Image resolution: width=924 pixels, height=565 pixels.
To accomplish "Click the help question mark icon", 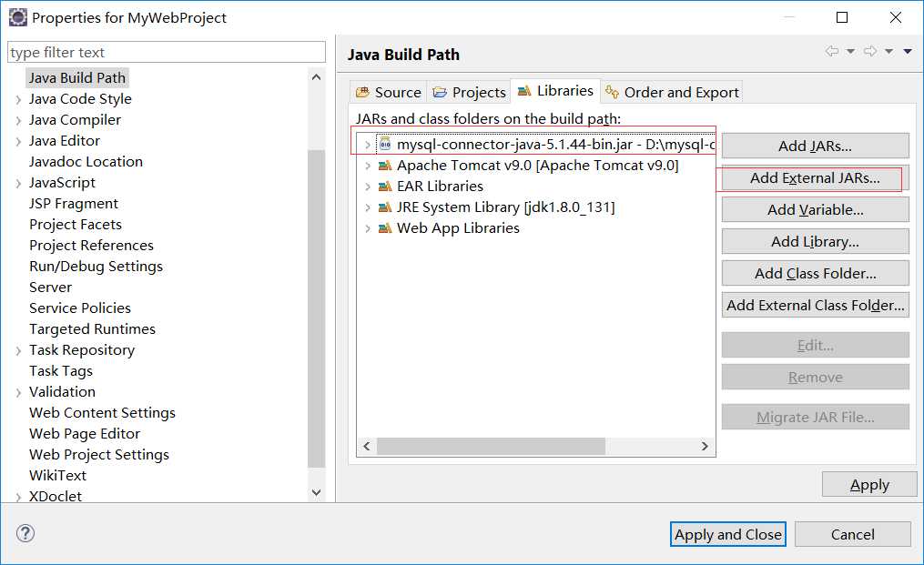I will click(25, 533).
